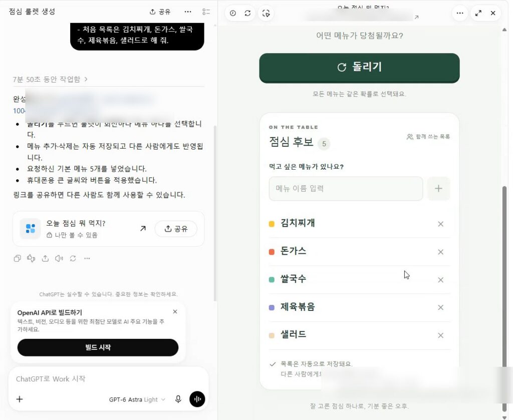Viewport: 513px width, 420px height.
Task: Close the preview panel
Action: (493, 13)
